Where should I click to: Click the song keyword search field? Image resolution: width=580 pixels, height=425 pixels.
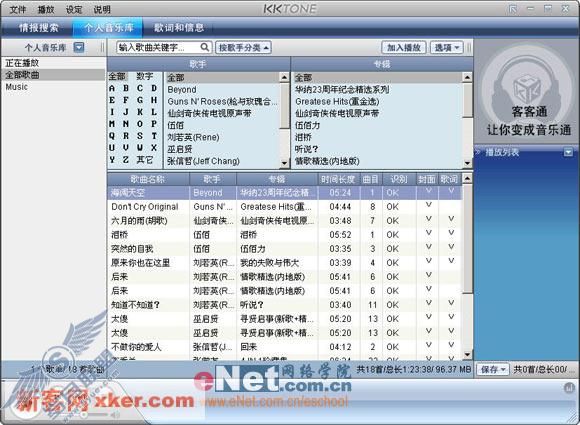point(159,47)
